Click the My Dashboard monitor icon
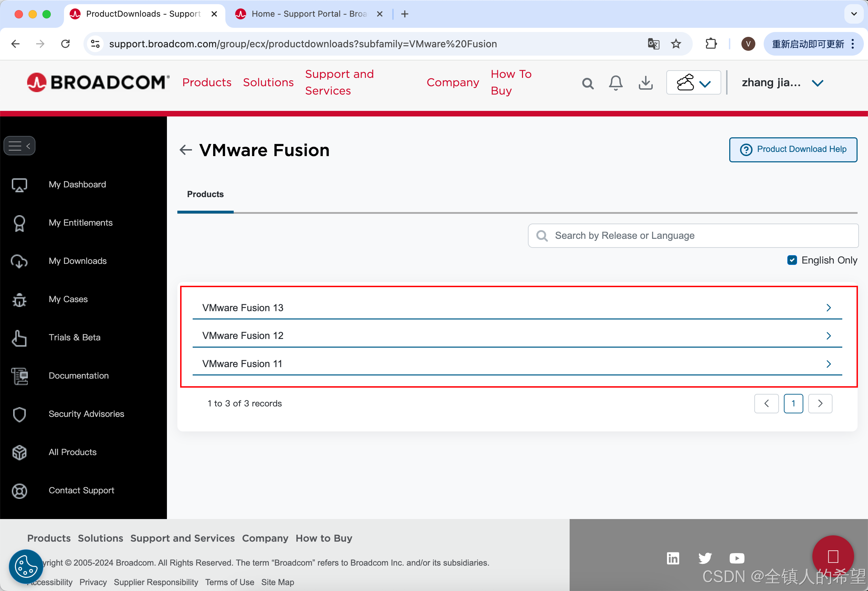This screenshot has height=591, width=868. point(19,185)
